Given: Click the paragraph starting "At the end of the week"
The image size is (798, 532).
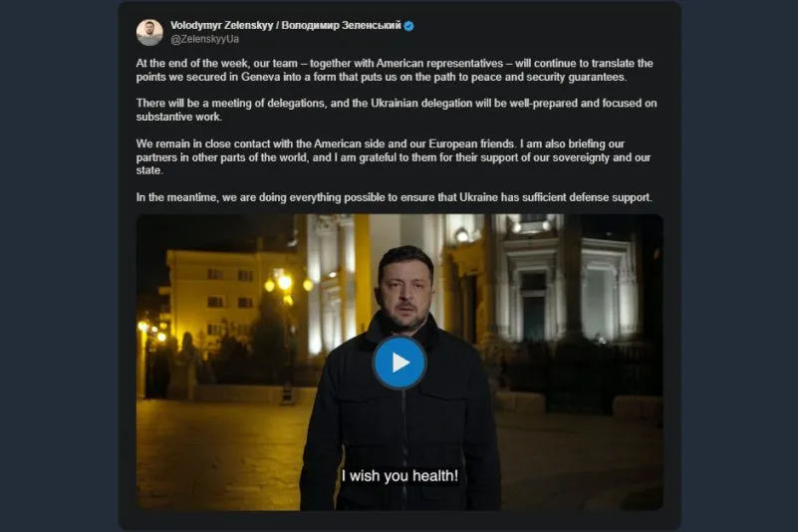Looking at the screenshot, I should click(x=395, y=71).
